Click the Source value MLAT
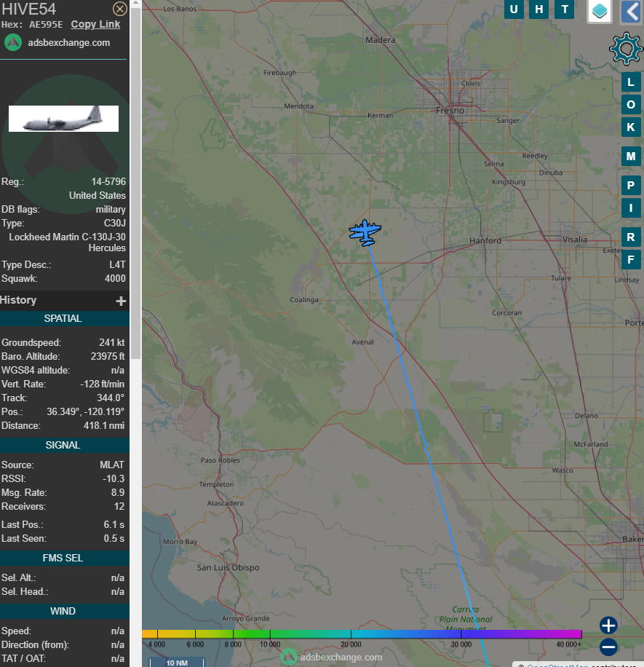 (112, 465)
